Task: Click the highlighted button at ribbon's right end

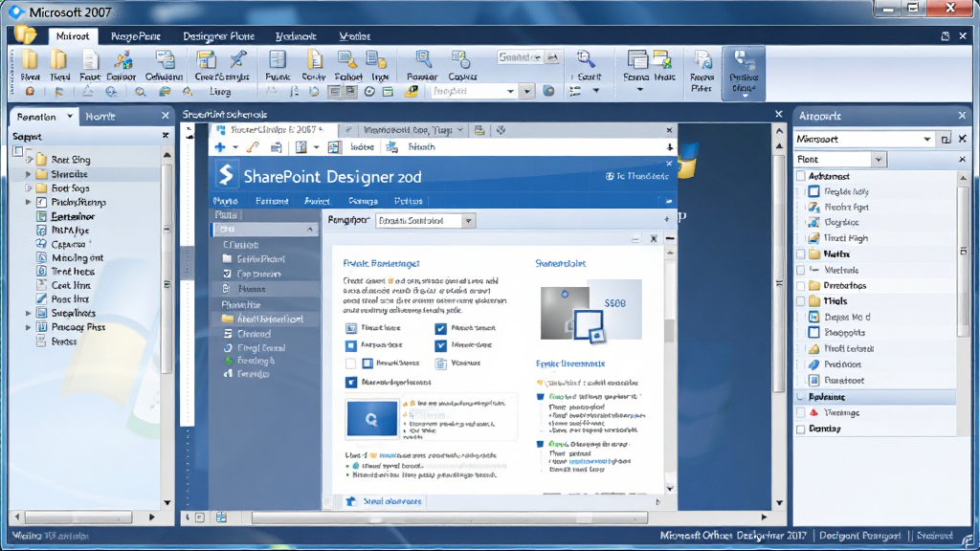Action: (743, 73)
